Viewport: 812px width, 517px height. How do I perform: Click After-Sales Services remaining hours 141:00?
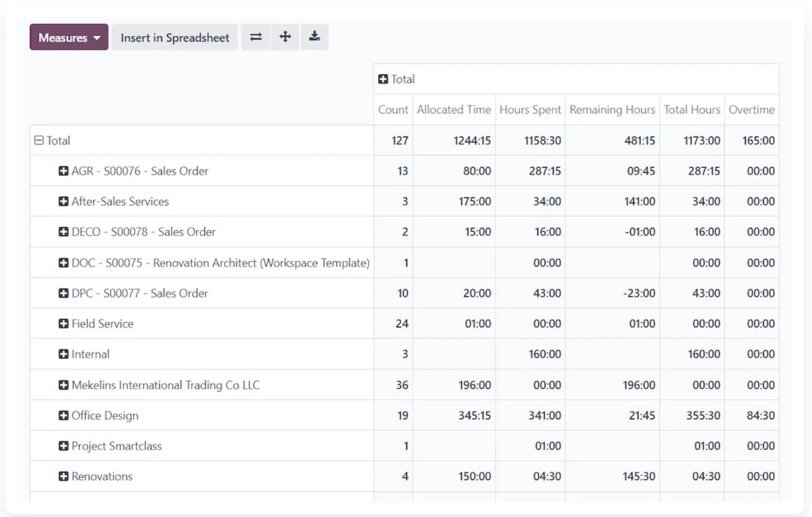pyautogui.click(x=612, y=201)
